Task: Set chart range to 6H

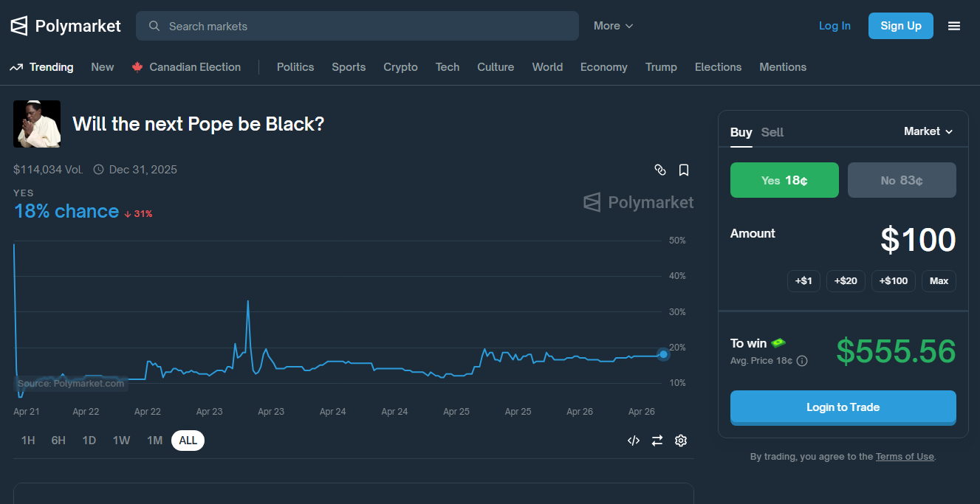Action: click(58, 441)
